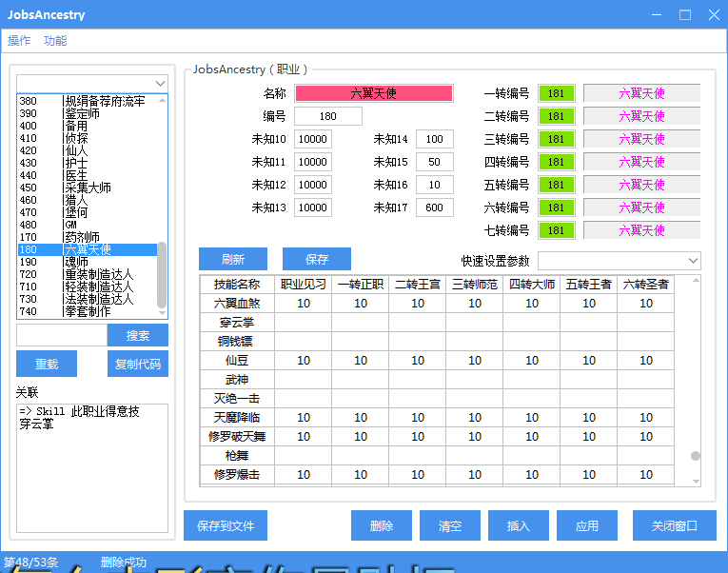728x573 pixels.
Task: Expand the dropdown above the job list
Action: pyautogui.click(x=160, y=84)
